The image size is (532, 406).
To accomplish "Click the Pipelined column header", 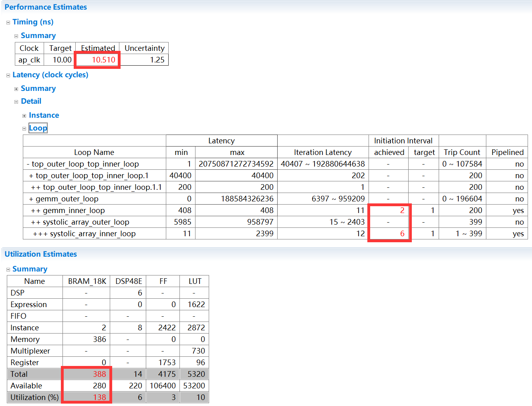I will 507,153.
